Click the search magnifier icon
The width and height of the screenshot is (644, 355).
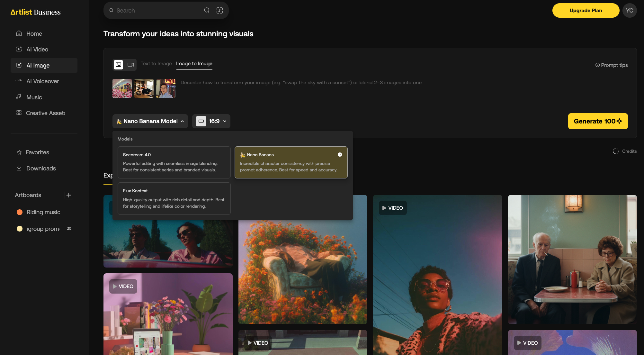coord(207,10)
